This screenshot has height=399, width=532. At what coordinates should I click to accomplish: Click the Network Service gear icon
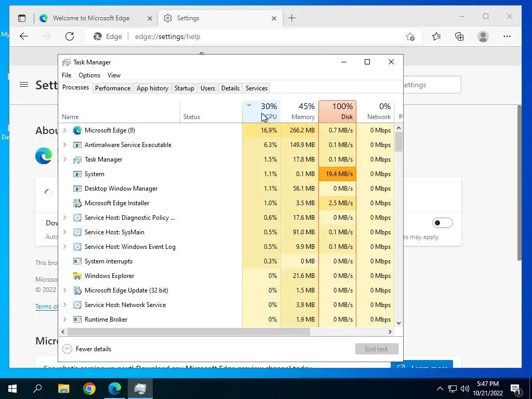pyautogui.click(x=77, y=305)
